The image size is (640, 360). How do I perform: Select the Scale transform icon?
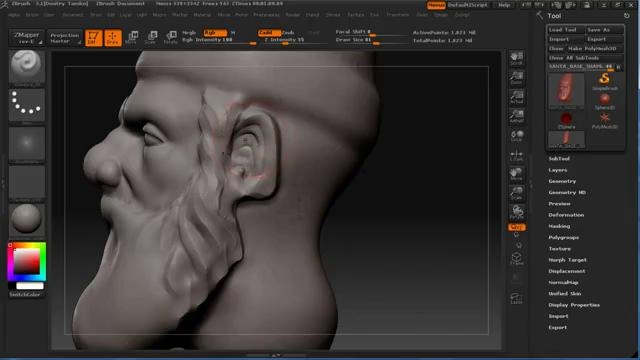point(151,37)
